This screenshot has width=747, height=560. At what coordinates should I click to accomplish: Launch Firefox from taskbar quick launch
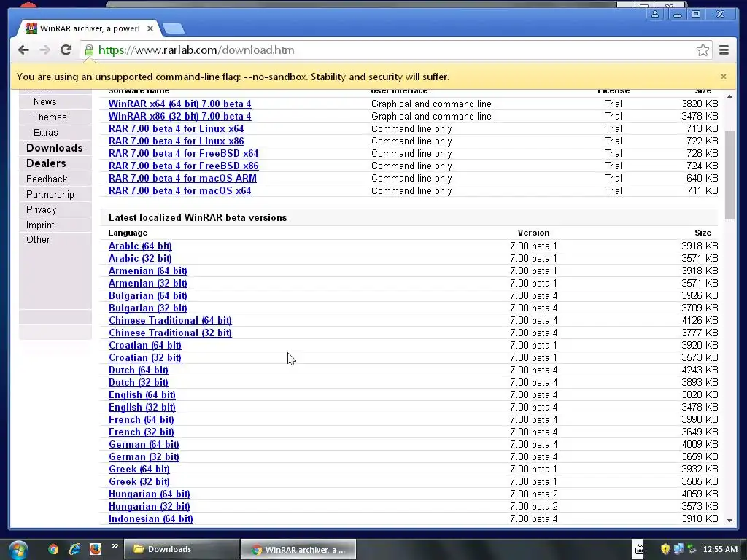pyautogui.click(x=96, y=549)
